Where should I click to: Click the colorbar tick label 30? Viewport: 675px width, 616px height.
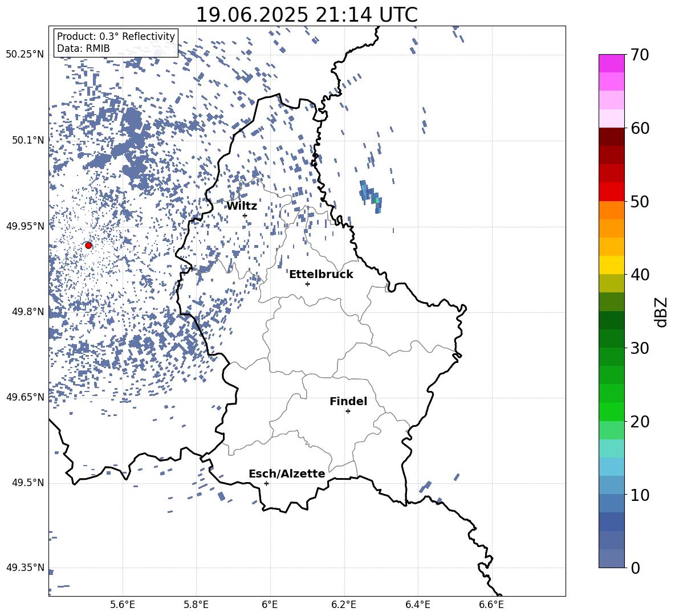click(640, 348)
